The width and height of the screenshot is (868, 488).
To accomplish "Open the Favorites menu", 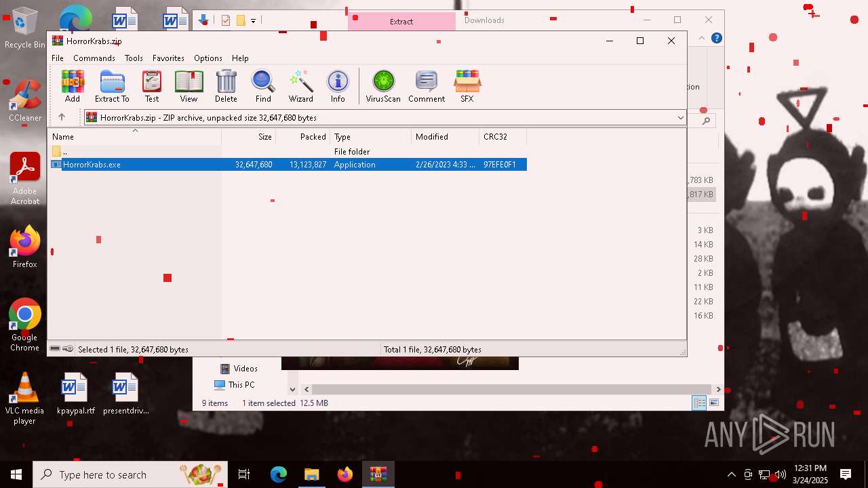I will point(168,58).
